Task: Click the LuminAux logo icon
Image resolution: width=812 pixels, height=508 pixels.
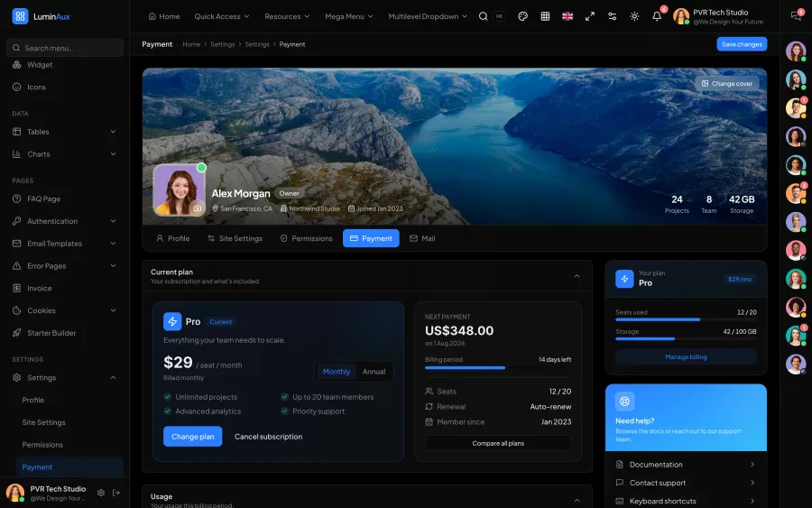Action: point(20,16)
